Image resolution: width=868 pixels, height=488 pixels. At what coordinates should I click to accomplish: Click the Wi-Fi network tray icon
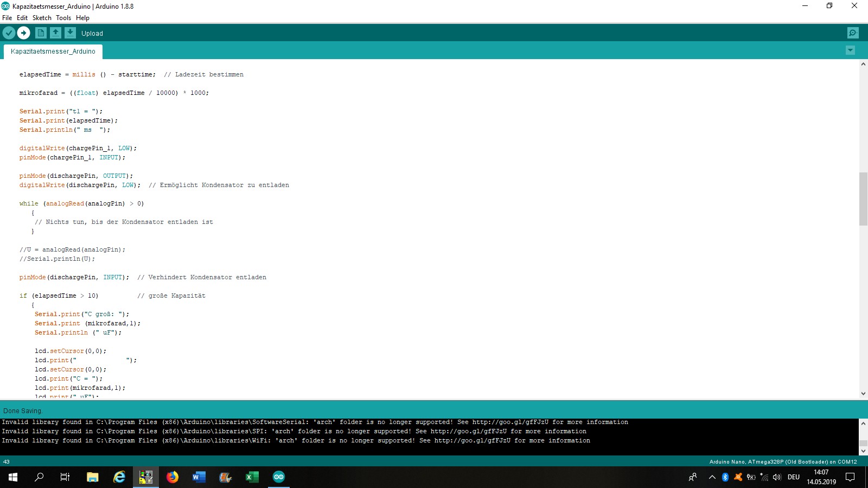point(764,477)
